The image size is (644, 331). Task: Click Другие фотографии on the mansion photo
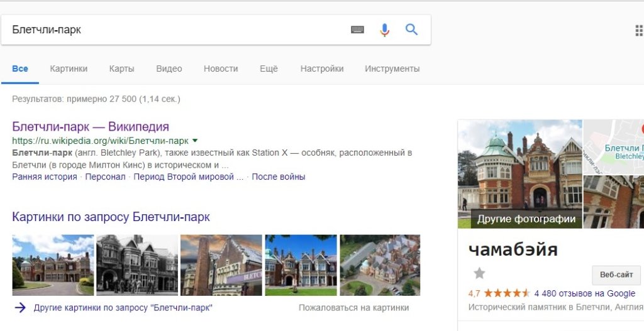pyautogui.click(x=526, y=219)
